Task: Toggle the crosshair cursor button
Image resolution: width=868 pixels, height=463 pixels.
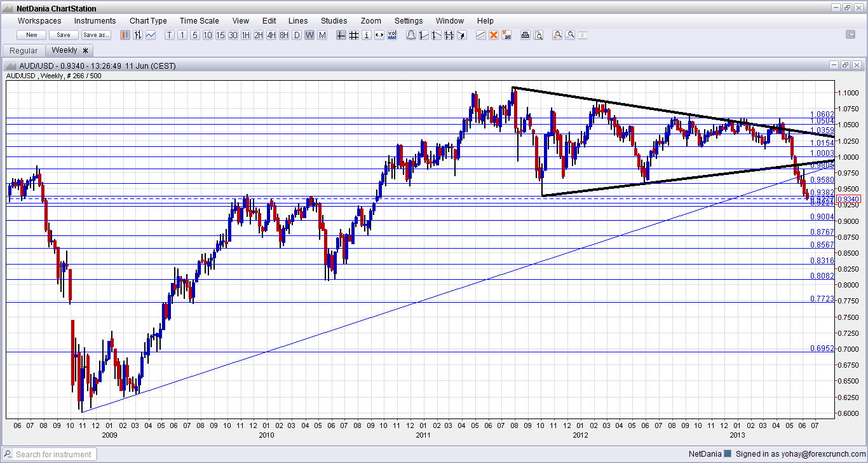Action: click(341, 35)
